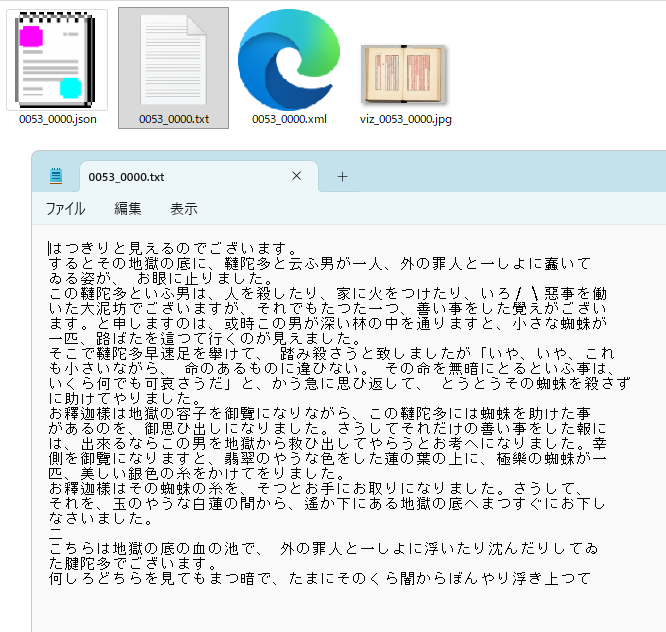The image size is (666, 632).
Task: Click the section heading line 二
Action: point(56,533)
